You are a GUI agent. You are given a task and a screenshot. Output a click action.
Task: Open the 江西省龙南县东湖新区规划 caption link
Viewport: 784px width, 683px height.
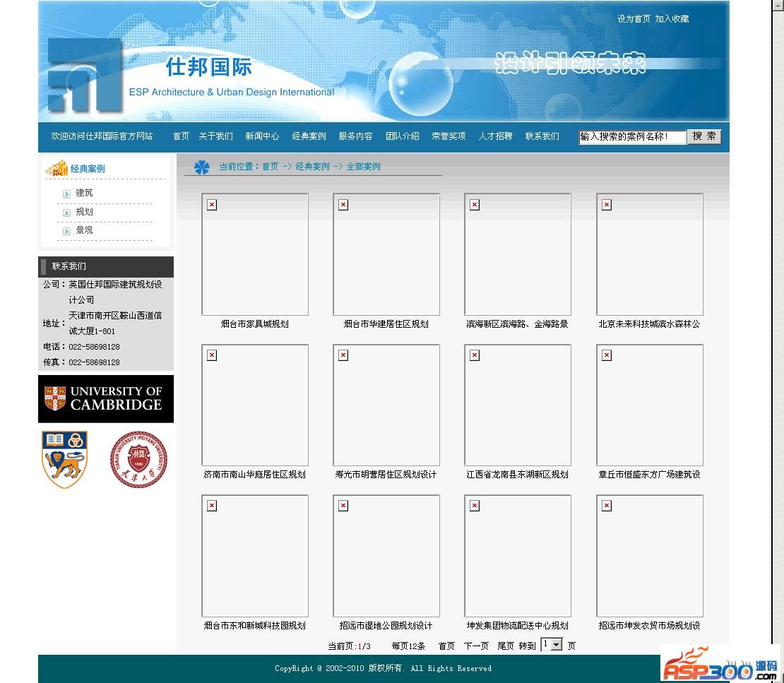pyautogui.click(x=518, y=475)
